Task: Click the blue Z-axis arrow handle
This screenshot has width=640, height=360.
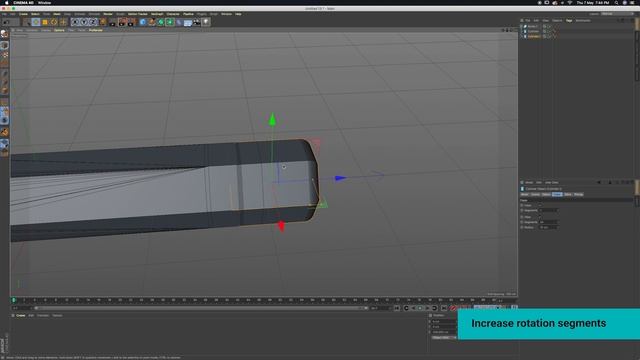Action: pos(340,178)
